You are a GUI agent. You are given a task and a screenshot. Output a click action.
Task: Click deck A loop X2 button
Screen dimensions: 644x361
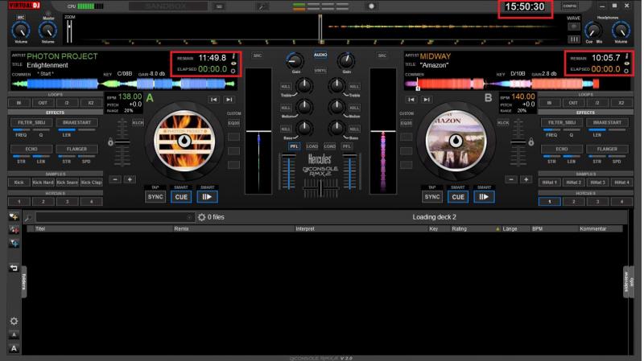91,103
